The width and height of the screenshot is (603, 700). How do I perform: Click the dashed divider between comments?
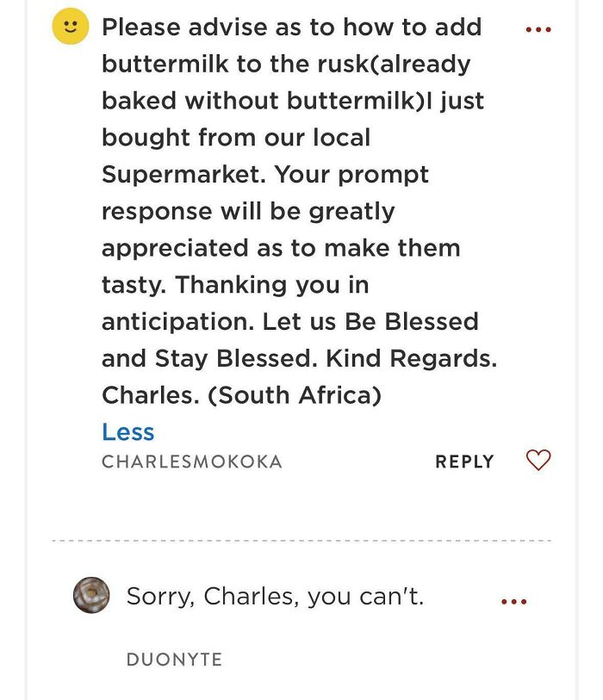click(x=301, y=540)
